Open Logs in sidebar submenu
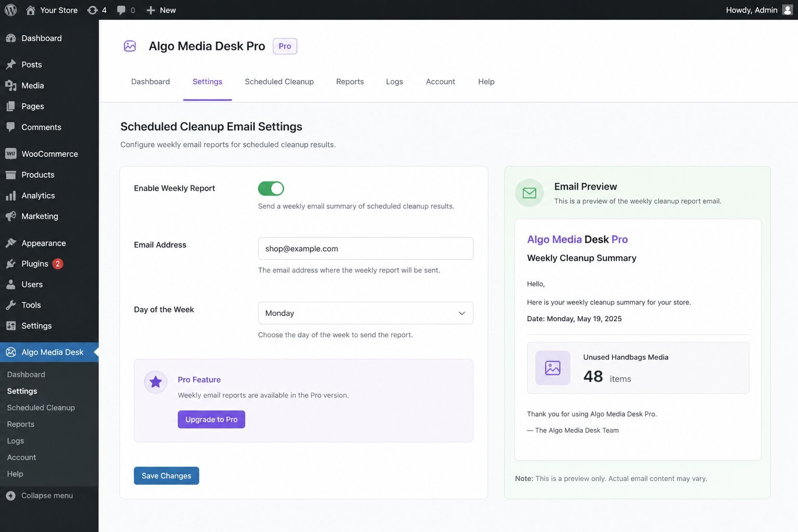The image size is (798, 532). [x=16, y=441]
